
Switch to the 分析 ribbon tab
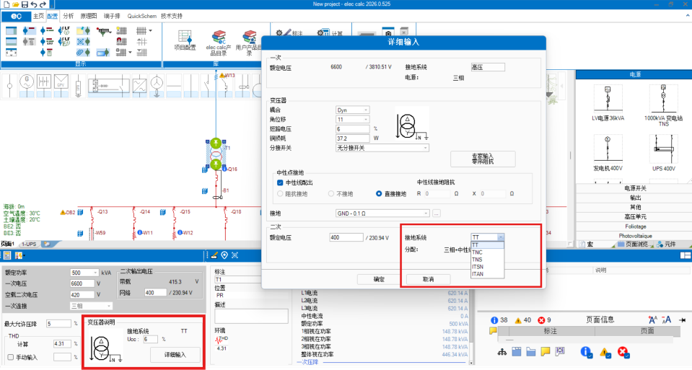[x=68, y=16]
